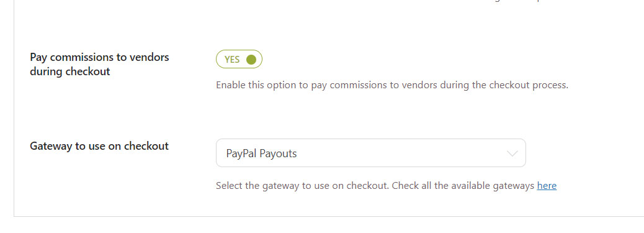Click the 'during checkout' second line of the first label
644x233 pixels.
pos(70,71)
